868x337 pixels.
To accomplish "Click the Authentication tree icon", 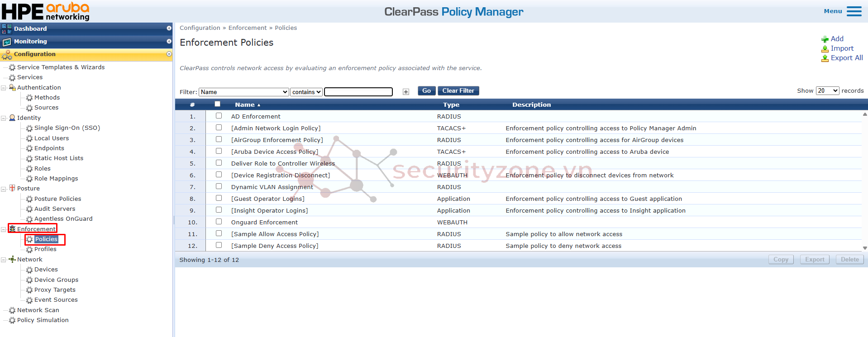I will [12, 87].
